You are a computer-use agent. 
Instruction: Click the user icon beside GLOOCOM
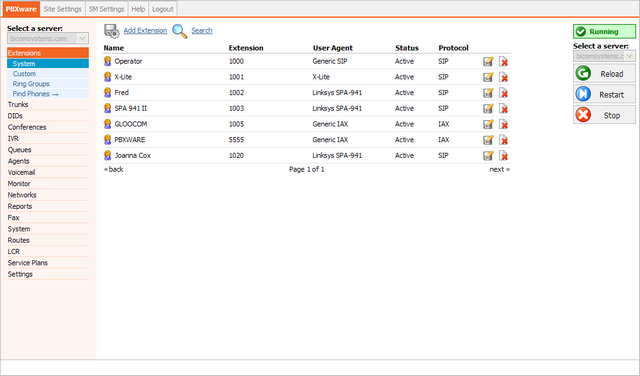(107, 124)
